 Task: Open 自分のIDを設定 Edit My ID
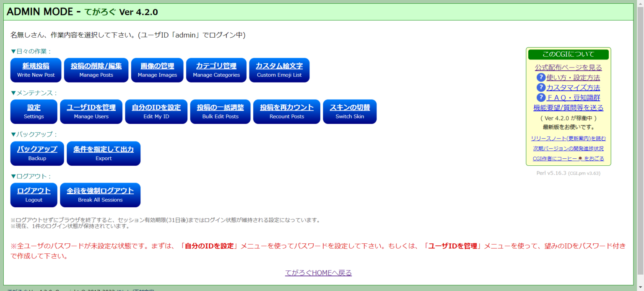tap(156, 111)
